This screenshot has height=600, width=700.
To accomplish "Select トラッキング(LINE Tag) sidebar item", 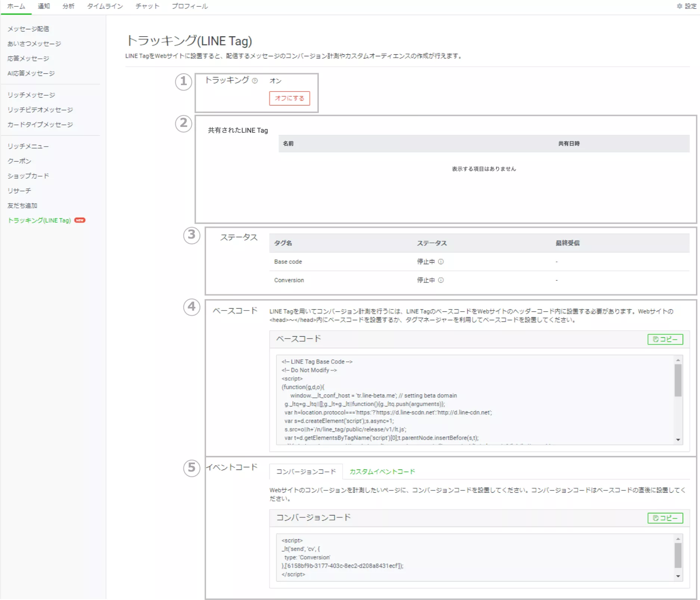I will click(x=40, y=220).
